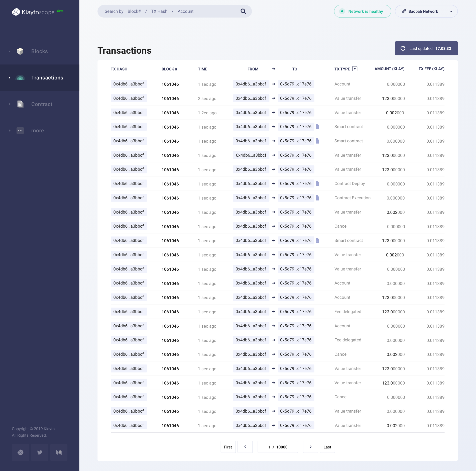Click the search magnifier icon

click(x=243, y=11)
